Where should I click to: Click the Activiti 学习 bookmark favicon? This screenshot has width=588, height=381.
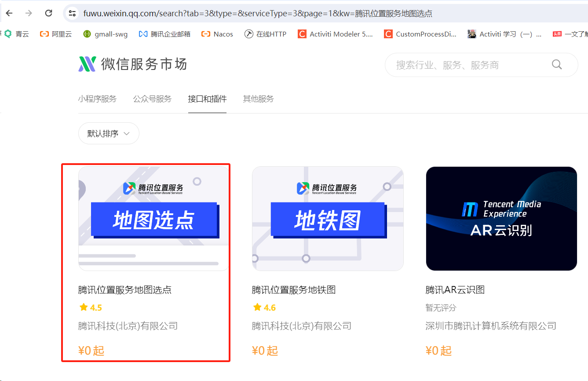coord(472,34)
